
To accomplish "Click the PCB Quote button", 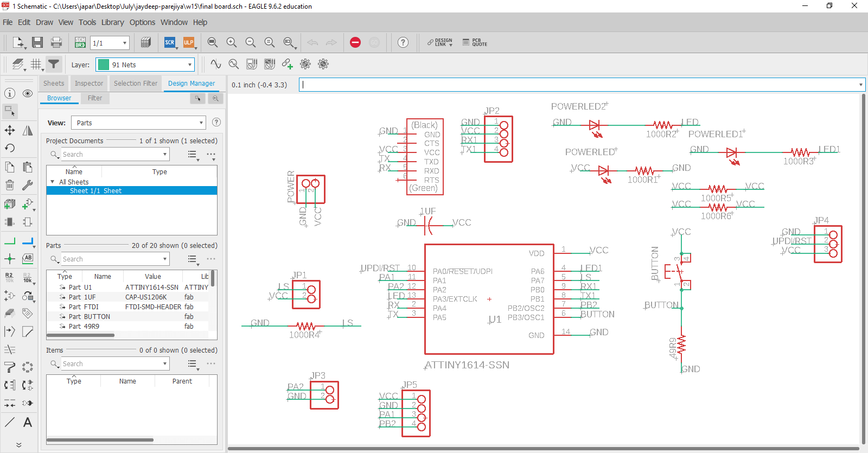I will coord(475,42).
